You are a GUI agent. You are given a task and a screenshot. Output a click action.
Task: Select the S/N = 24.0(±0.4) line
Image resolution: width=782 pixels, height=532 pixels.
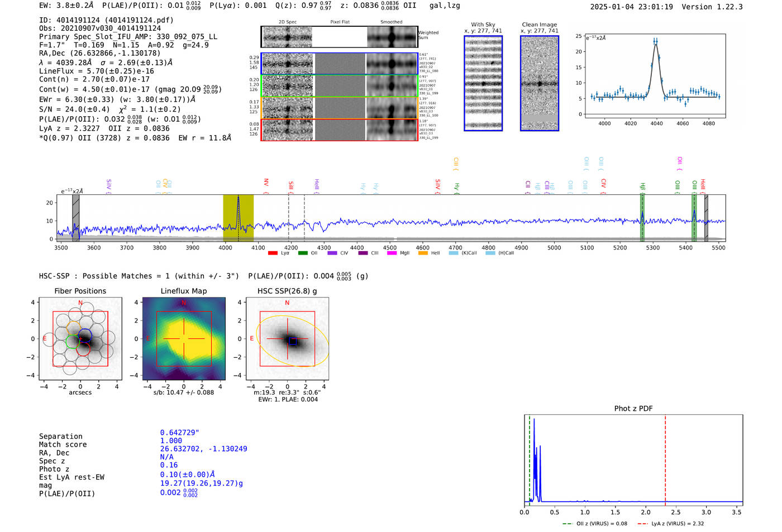pos(110,109)
